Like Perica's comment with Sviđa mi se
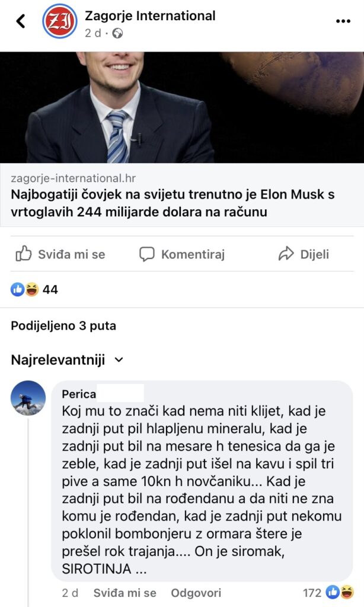The image size is (364, 607). coord(124,593)
